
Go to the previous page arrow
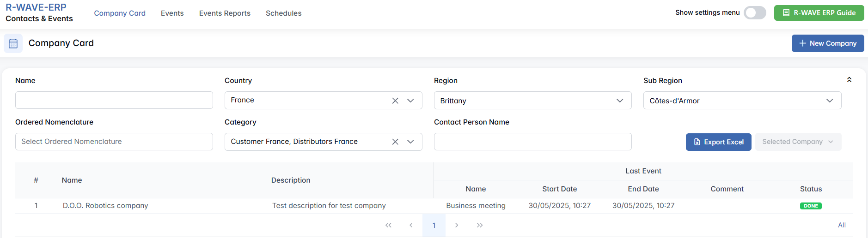click(x=411, y=225)
